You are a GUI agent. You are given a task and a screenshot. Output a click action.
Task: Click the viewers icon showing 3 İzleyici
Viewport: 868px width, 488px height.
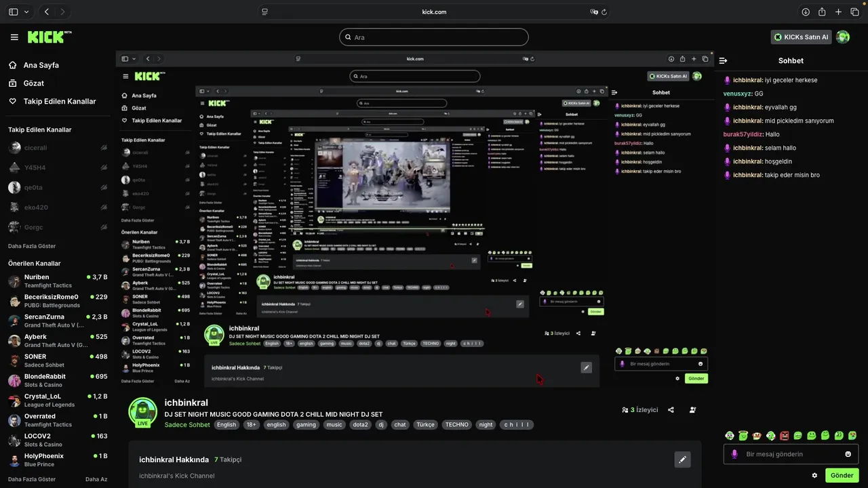pyautogui.click(x=625, y=410)
